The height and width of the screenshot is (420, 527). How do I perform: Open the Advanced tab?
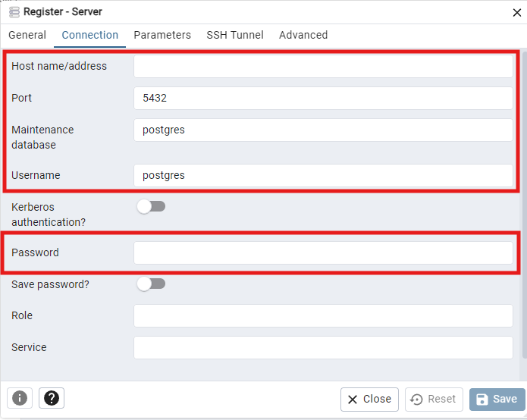pos(303,35)
